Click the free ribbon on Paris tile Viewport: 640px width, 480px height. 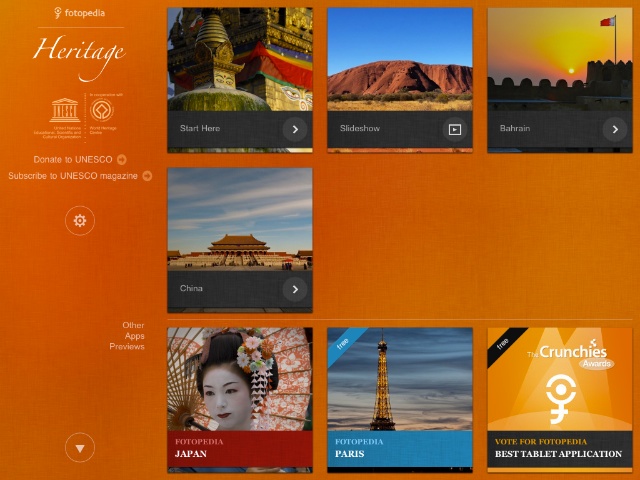[x=344, y=344]
